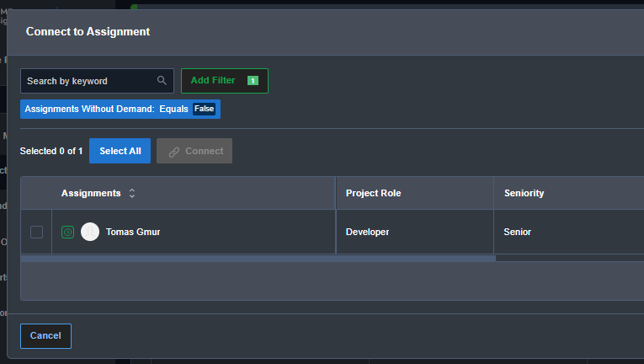Click the chain link icon on Connect
Screen dimensions: 644x364
174,152
